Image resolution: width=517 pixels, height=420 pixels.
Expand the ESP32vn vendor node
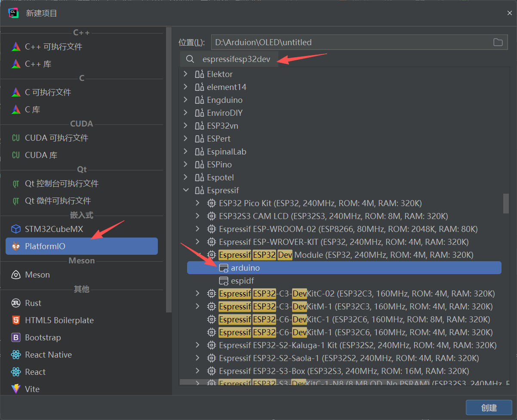[x=185, y=126]
